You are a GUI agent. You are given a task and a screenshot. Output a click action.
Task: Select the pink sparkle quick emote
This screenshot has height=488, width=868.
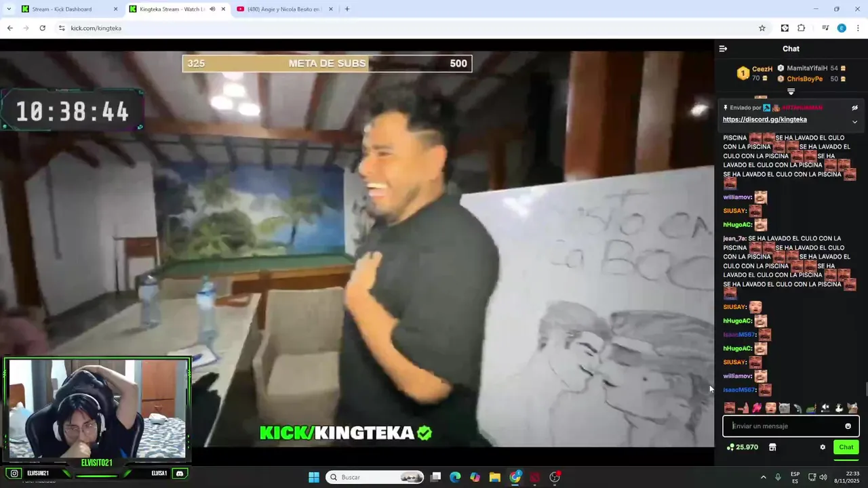click(757, 408)
